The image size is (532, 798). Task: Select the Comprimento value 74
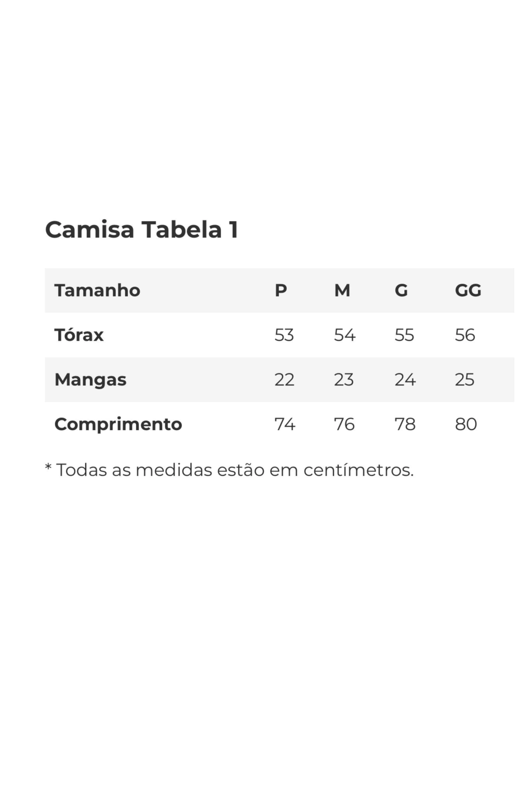[x=285, y=424]
